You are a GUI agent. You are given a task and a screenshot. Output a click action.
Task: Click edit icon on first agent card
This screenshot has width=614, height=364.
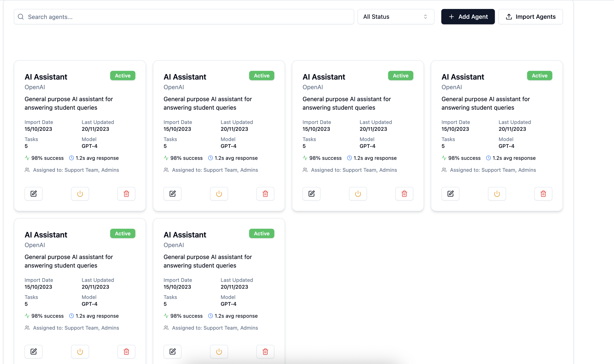point(33,194)
